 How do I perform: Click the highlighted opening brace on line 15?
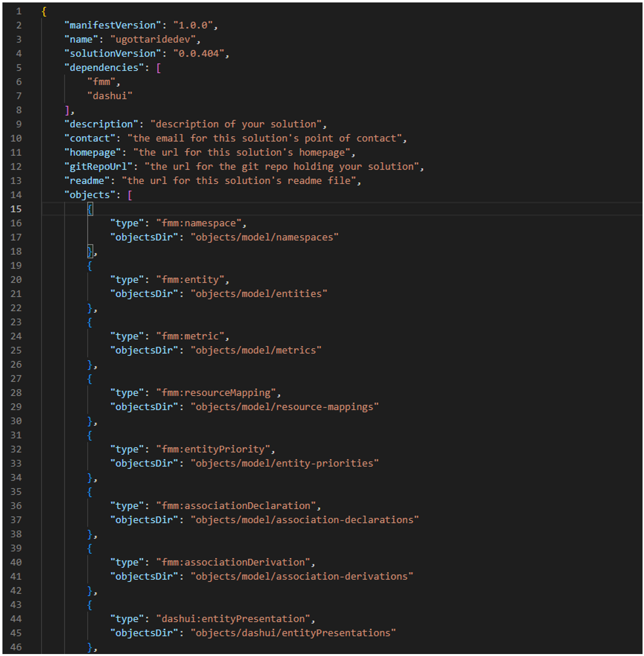(90, 209)
